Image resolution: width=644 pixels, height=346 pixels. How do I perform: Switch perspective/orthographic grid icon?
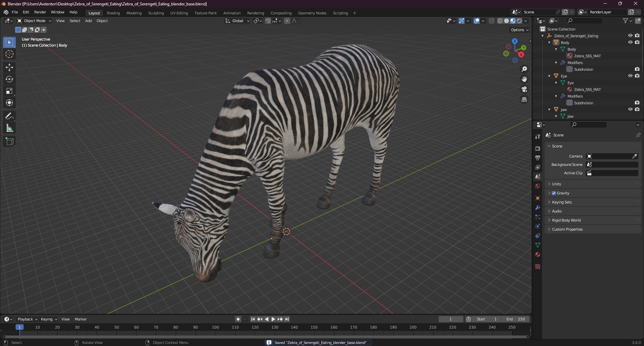pos(524,100)
